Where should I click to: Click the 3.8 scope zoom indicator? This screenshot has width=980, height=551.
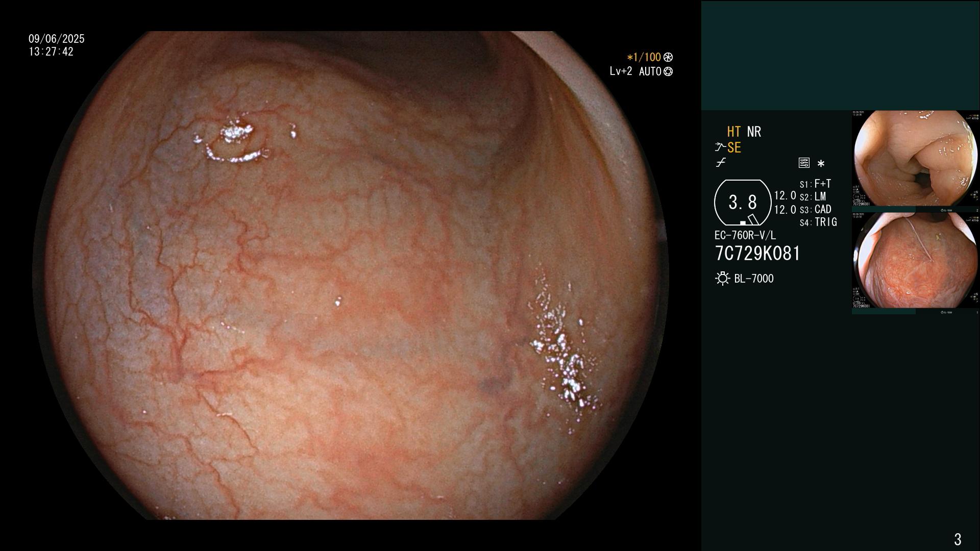(x=743, y=203)
